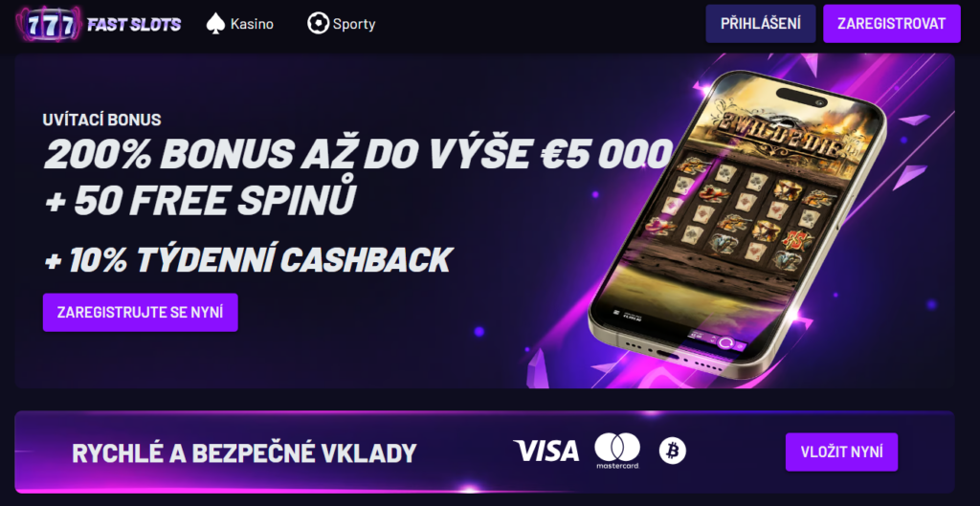The width and height of the screenshot is (980, 506).
Task: Click the phone mockup slot game image
Action: click(738, 225)
